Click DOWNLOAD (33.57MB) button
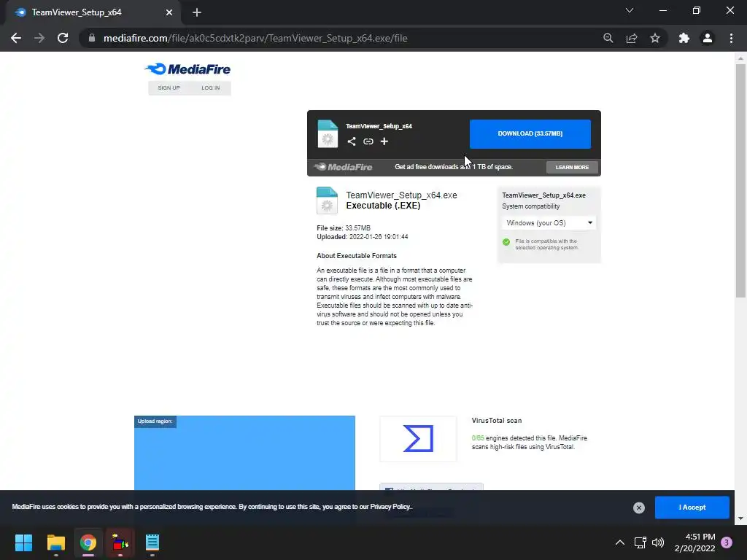This screenshot has width=747, height=560. (x=530, y=134)
